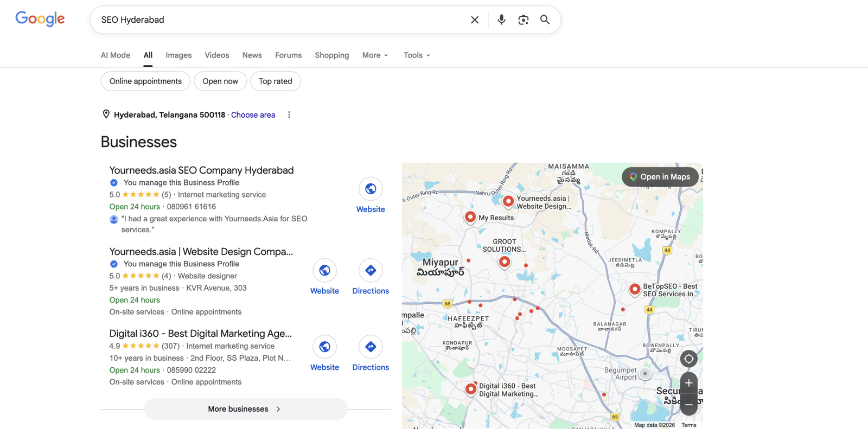Click the location pin icon beside Hyderabad
The width and height of the screenshot is (868, 447).
tap(106, 114)
